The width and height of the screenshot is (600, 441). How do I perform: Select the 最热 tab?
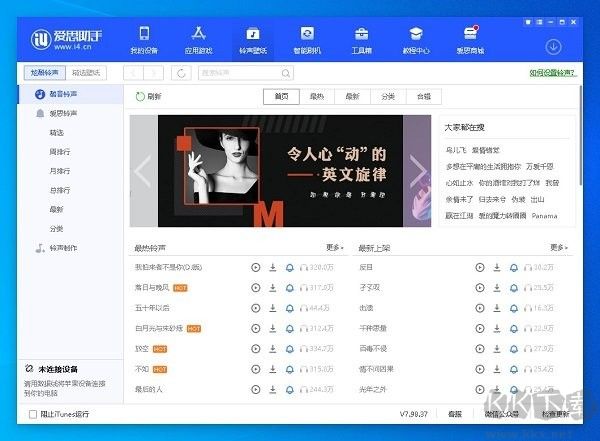pos(317,96)
